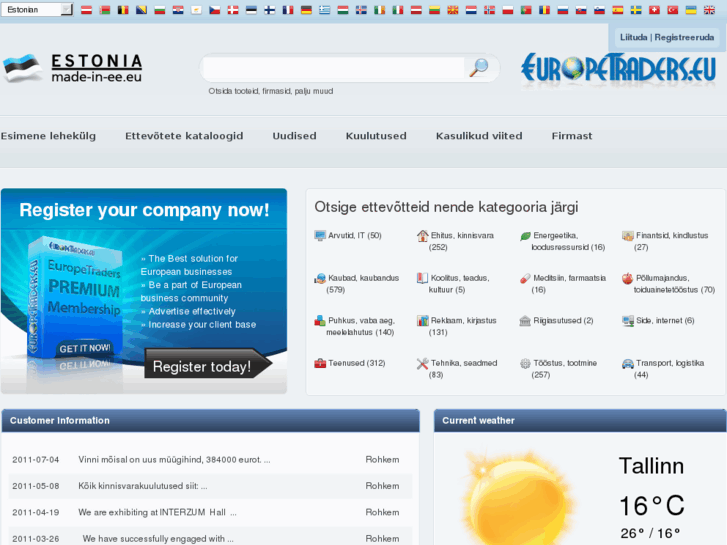Click the Estonia flag in the top flag row
727x545 pixels.
(x=251, y=10)
